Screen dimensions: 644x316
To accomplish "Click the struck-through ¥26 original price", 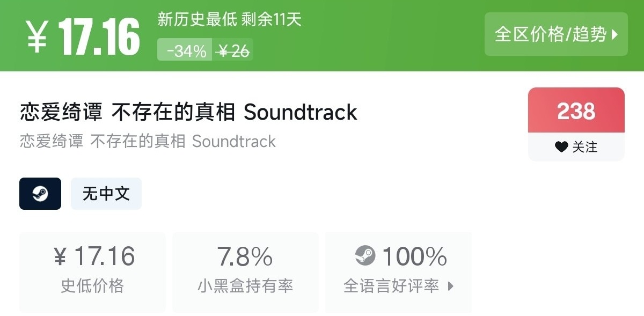I will 233,51.
